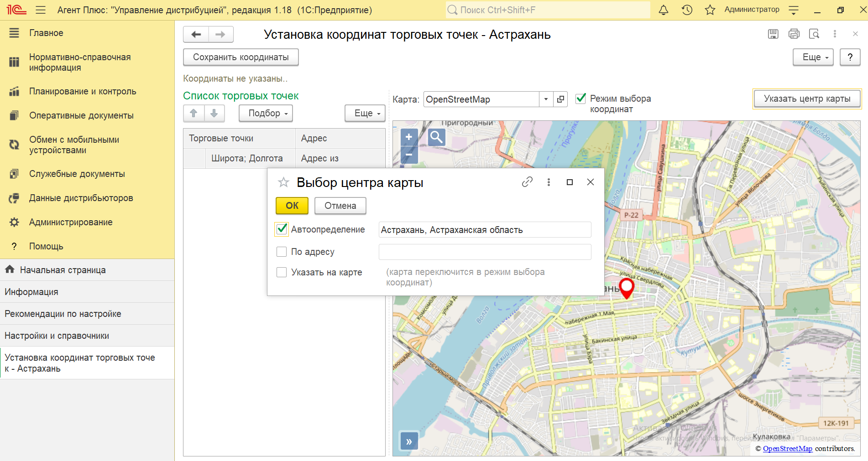The image size is (868, 461).
Task: Switch to Информация tab
Action: pyautogui.click(x=87, y=292)
